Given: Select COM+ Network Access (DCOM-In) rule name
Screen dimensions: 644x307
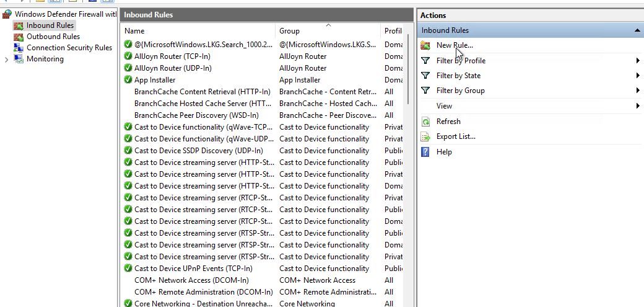Looking at the screenshot, I should 191,280.
